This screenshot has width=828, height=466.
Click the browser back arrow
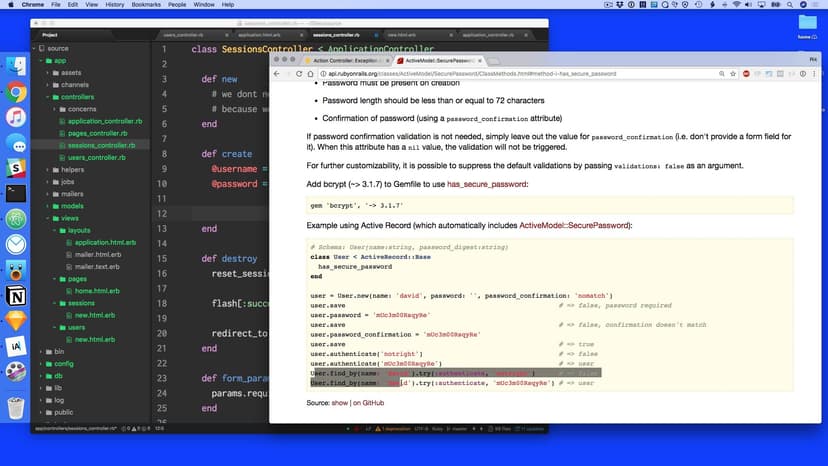click(x=278, y=74)
